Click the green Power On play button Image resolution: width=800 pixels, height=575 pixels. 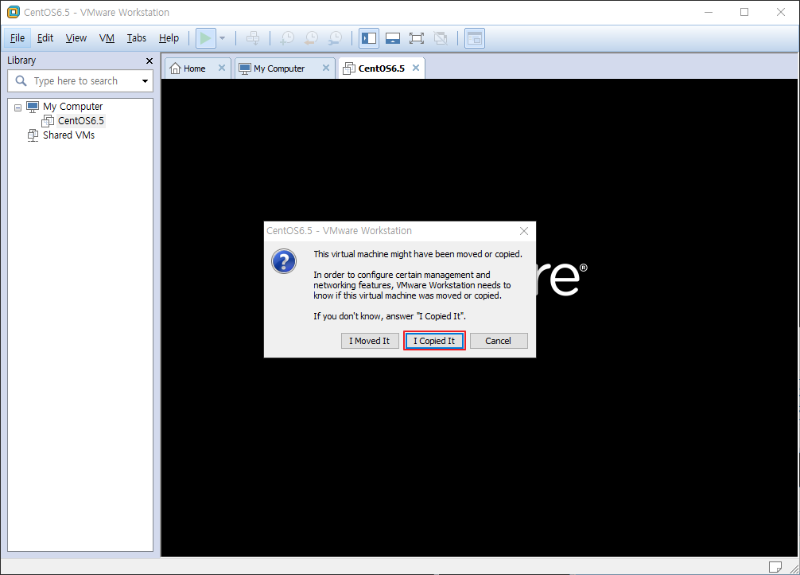pyautogui.click(x=205, y=38)
